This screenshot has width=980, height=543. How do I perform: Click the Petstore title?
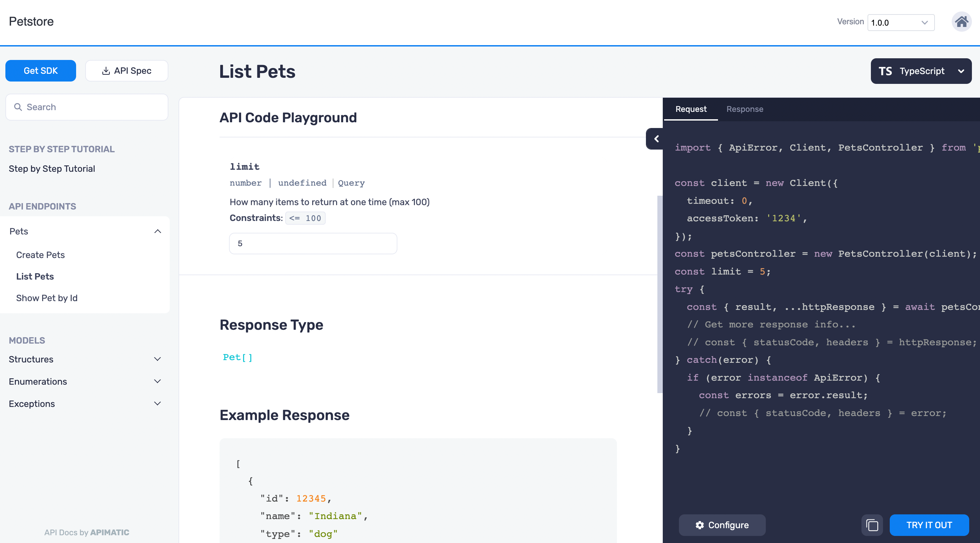31,22
